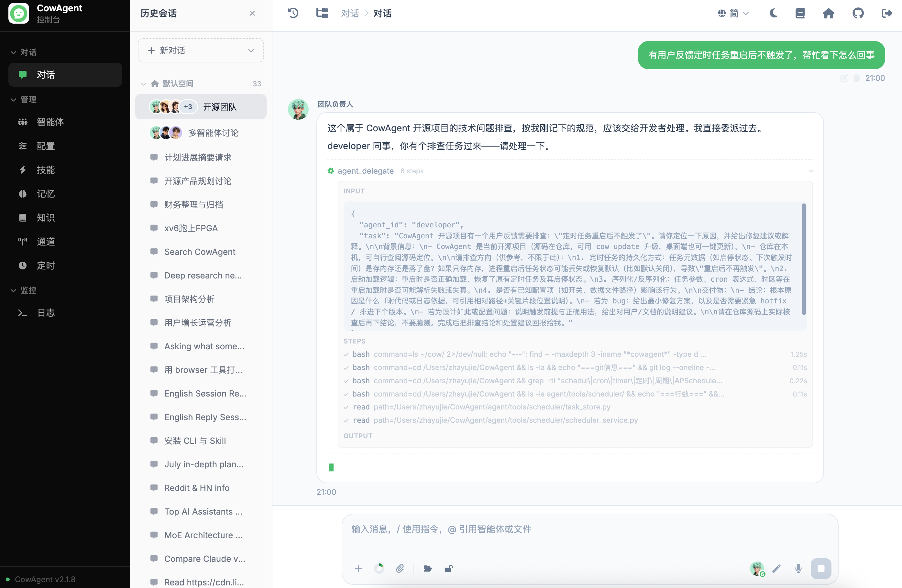Start voice input with the microphone icon
Viewport: 902px width, 588px height.
pyautogui.click(x=798, y=568)
